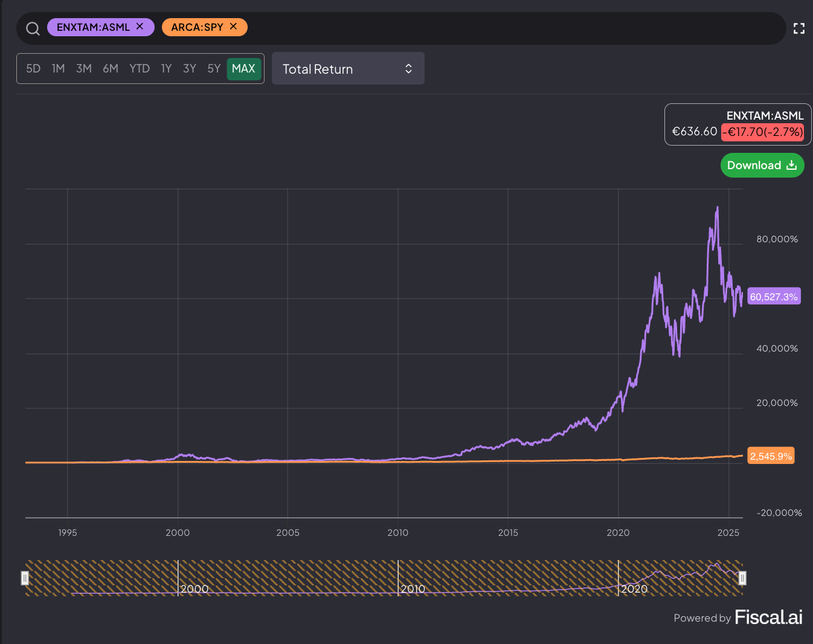Remove the ARCA:SPY ticker chip
Screen dimensions: 813x644
(233, 27)
